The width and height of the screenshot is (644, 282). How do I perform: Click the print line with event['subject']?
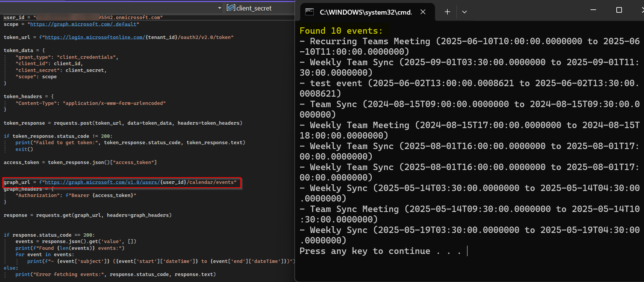(161, 261)
